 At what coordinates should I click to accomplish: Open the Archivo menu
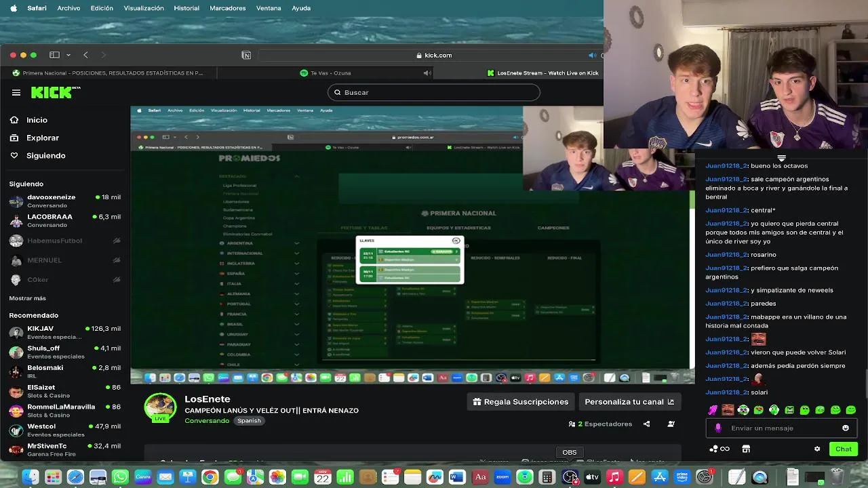coord(68,8)
